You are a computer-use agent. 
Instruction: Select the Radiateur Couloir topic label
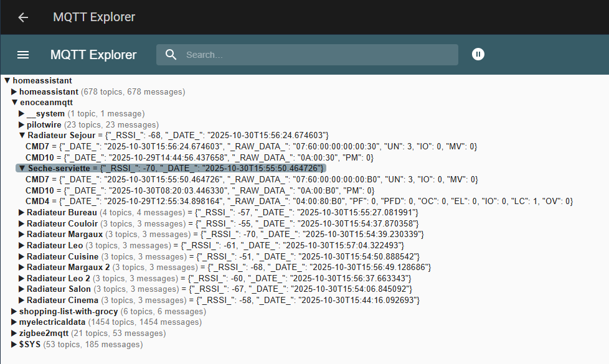point(62,224)
